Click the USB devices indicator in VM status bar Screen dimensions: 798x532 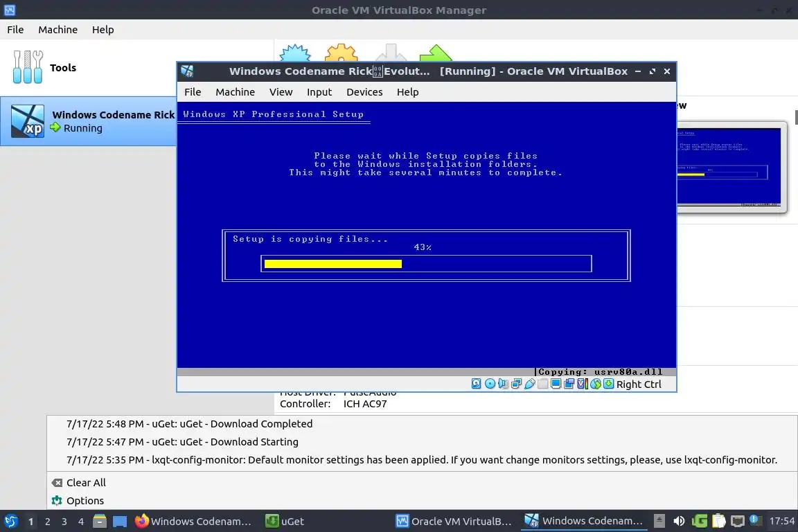(529, 384)
